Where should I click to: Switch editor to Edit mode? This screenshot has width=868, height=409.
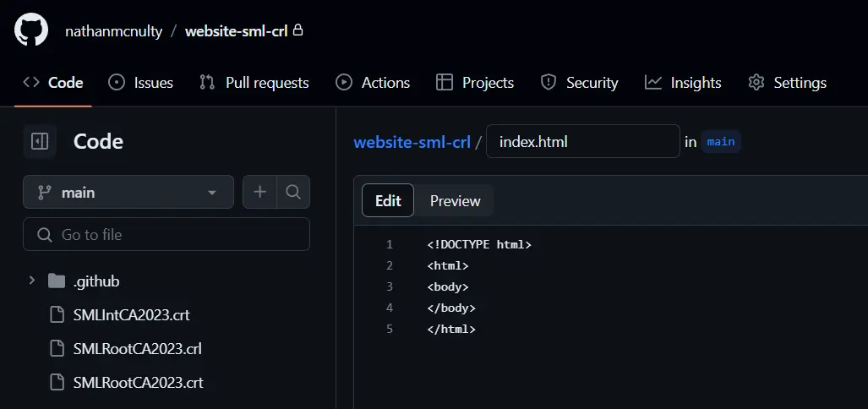click(x=388, y=201)
